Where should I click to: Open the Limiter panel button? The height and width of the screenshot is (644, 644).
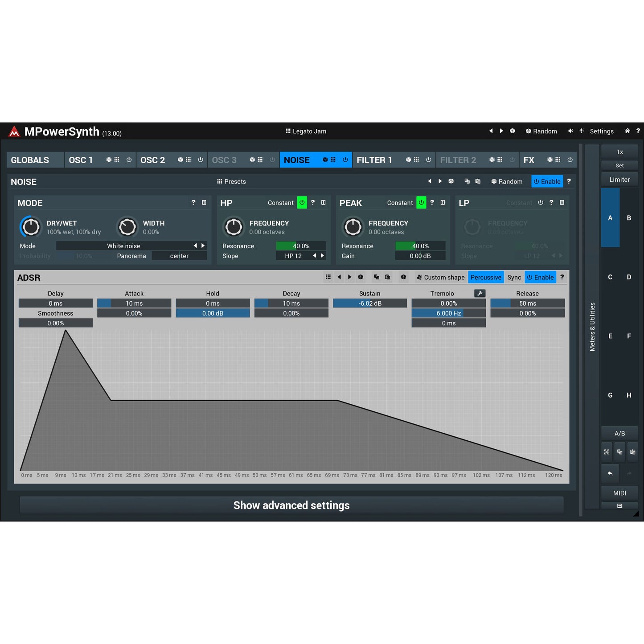pos(619,179)
